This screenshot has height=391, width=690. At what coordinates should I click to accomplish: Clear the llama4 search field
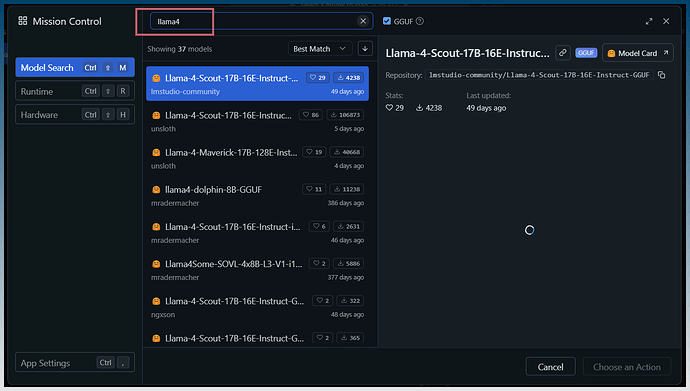[x=363, y=21]
